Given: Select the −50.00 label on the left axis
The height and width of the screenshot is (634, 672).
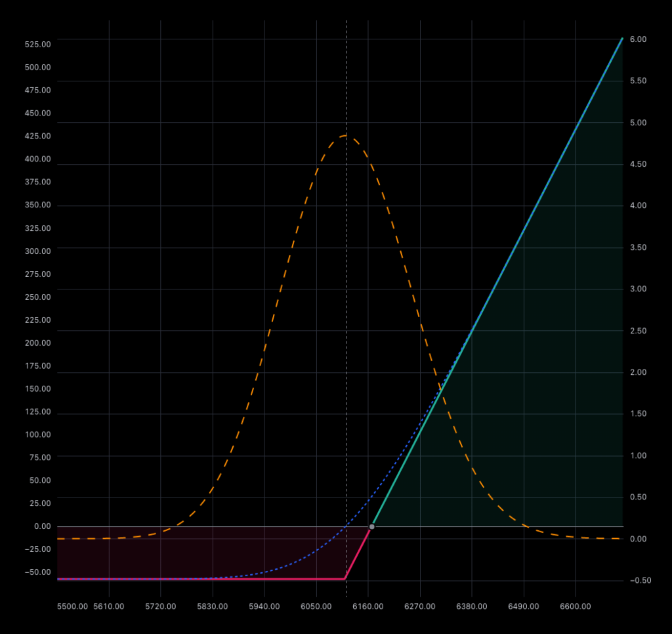Looking at the screenshot, I should point(37,572).
